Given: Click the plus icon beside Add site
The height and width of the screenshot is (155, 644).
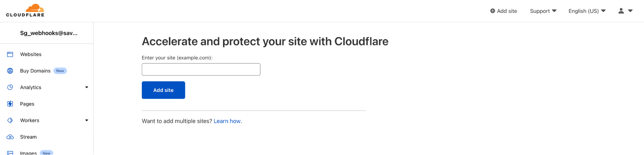Looking at the screenshot, I should click(x=493, y=11).
